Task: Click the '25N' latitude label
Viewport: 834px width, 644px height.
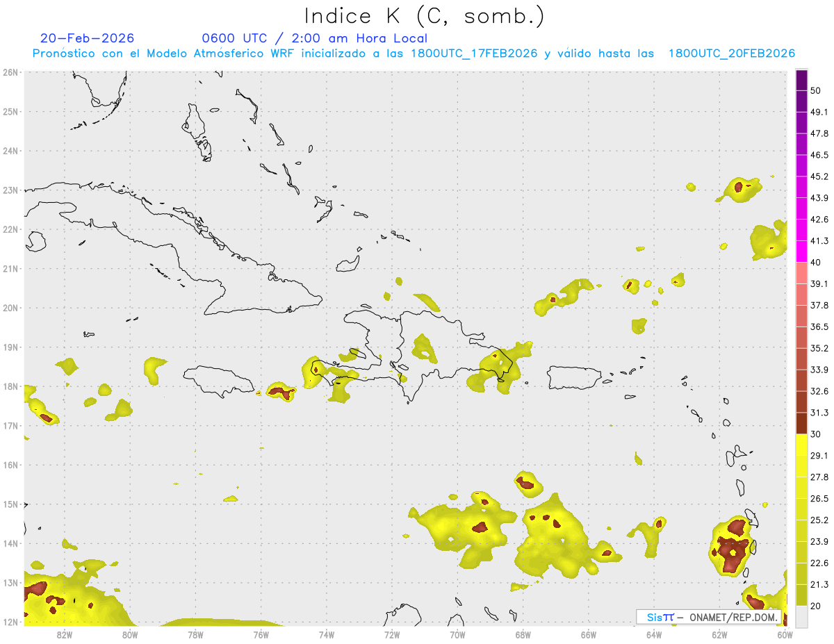Action: (x=10, y=111)
